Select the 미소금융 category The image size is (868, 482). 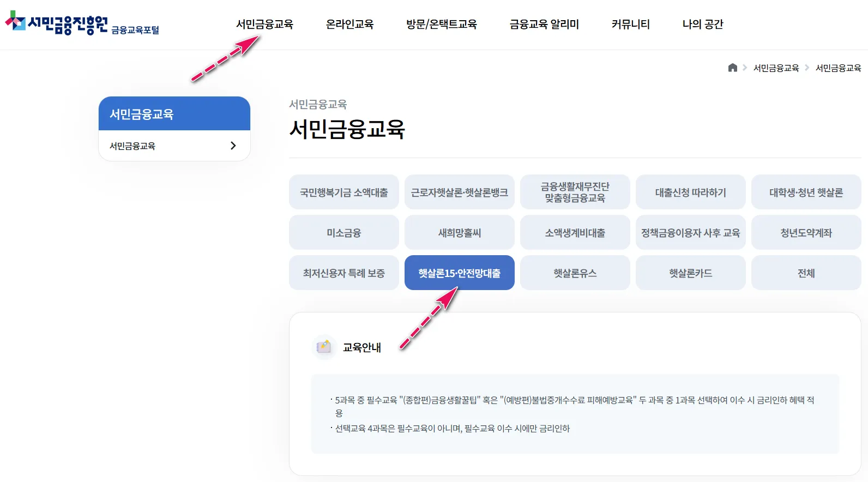[x=344, y=232]
